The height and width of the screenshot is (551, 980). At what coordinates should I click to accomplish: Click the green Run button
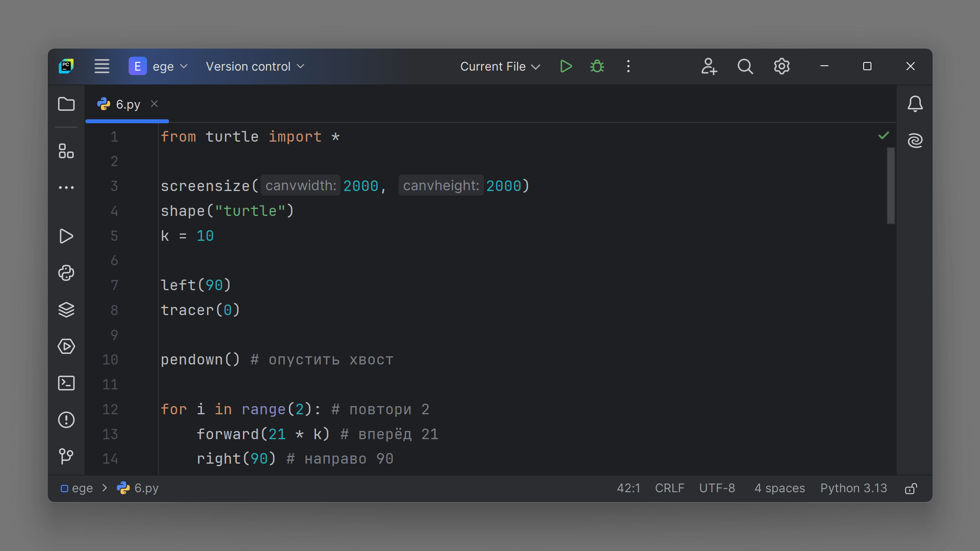(566, 67)
